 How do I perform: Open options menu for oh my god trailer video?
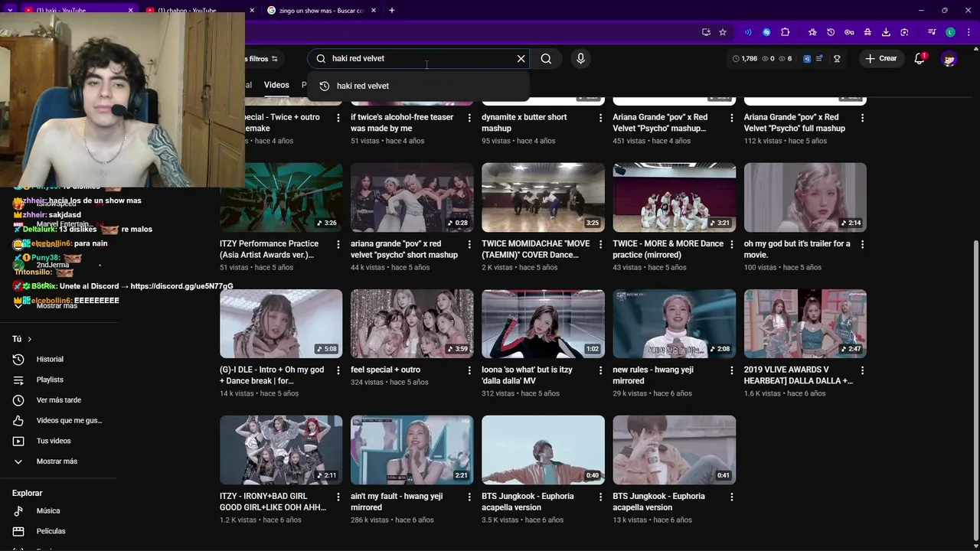coord(862,244)
